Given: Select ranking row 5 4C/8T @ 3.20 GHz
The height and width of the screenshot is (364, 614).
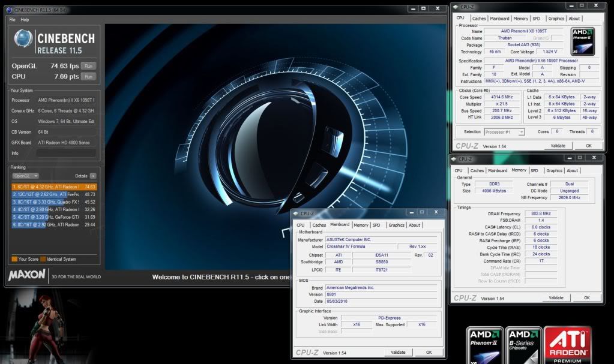Looking at the screenshot, I should tap(54, 217).
